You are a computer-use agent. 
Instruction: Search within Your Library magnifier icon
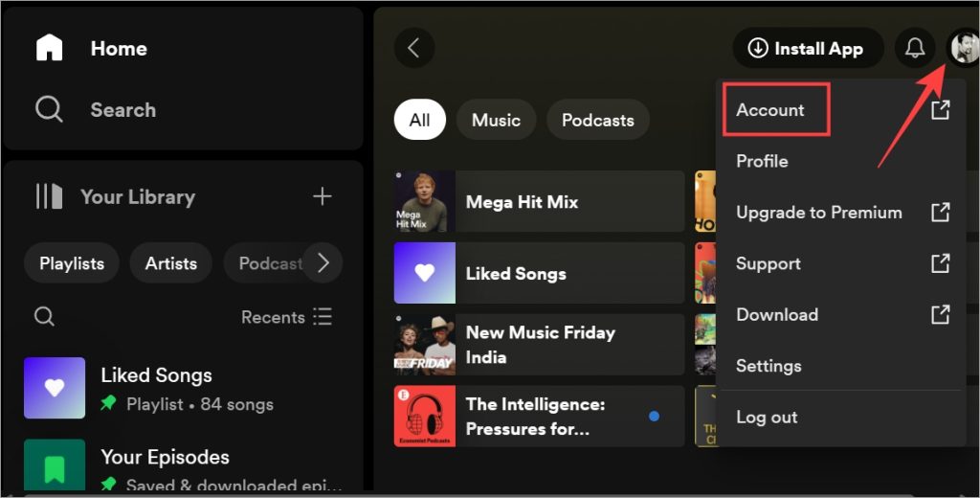[44, 317]
